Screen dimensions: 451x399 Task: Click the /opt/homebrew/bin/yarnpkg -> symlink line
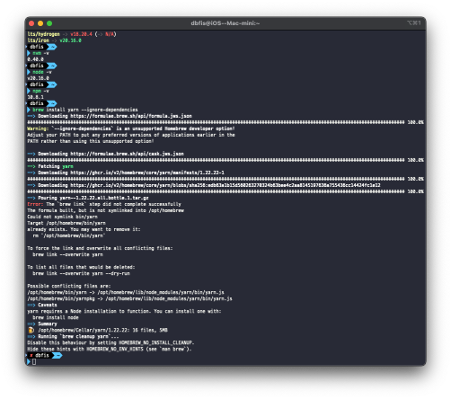pyautogui.click(x=130, y=299)
